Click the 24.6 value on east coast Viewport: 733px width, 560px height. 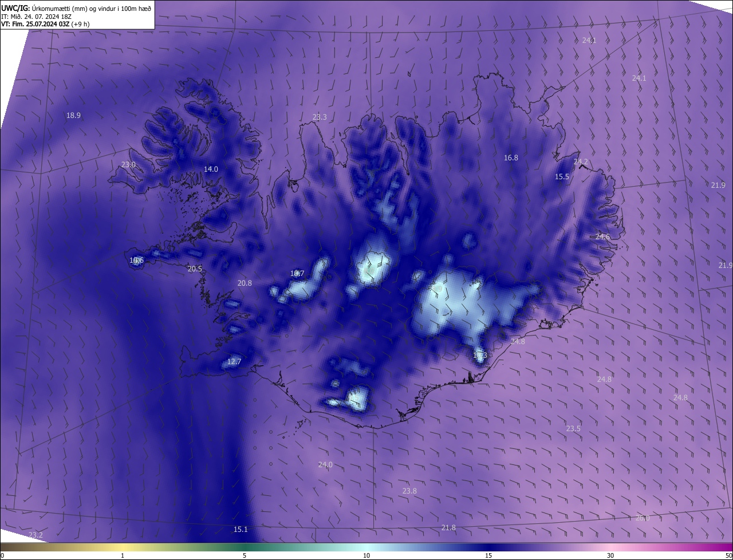(x=602, y=236)
